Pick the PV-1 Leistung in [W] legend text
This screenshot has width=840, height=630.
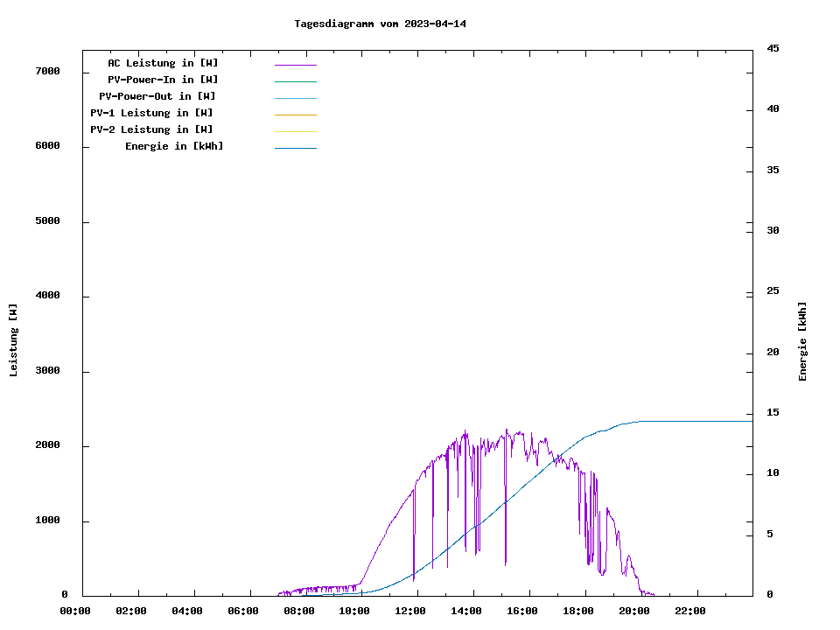[x=151, y=113]
